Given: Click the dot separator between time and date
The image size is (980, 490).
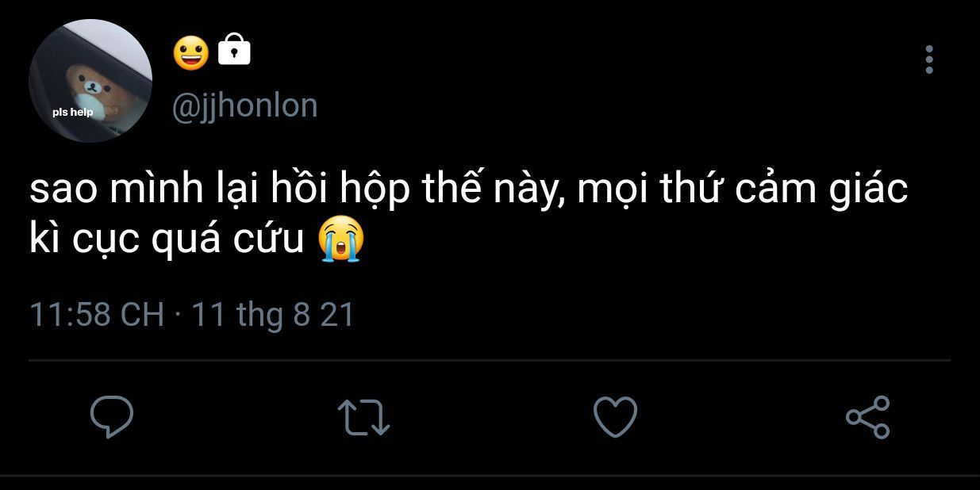Looking at the screenshot, I should click(x=178, y=316).
